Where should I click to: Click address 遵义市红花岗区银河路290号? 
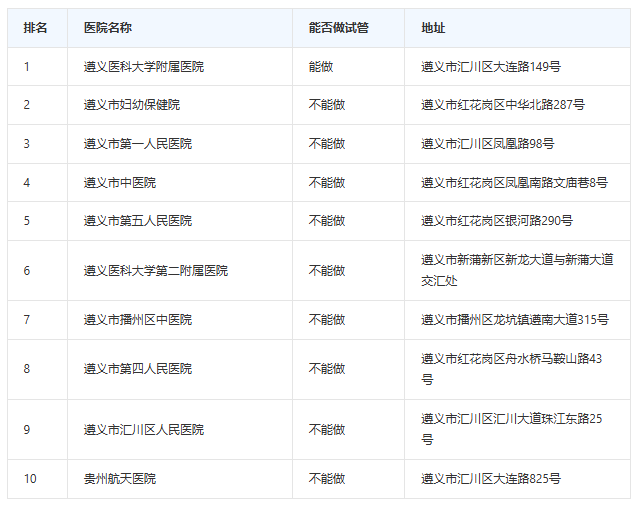tap(496, 221)
